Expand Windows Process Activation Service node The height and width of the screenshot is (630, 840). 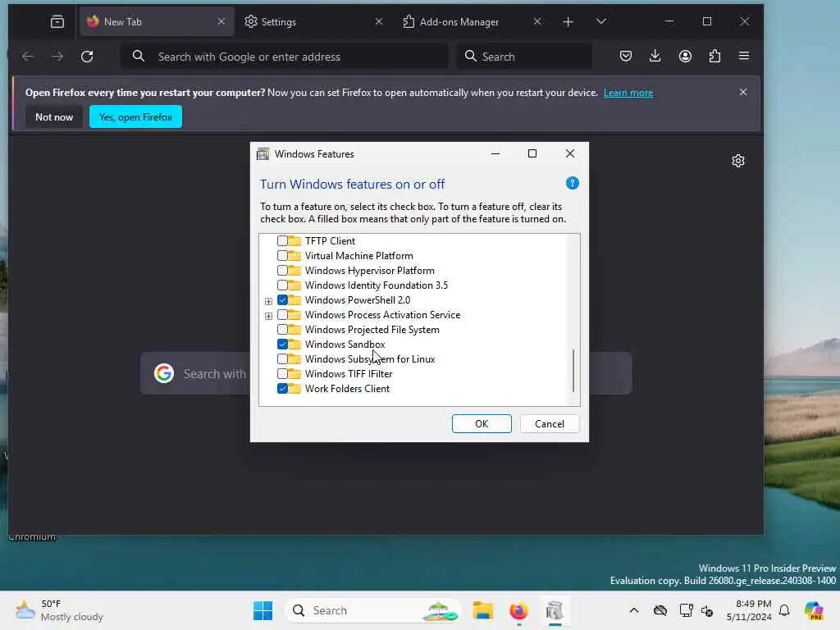[x=268, y=316]
